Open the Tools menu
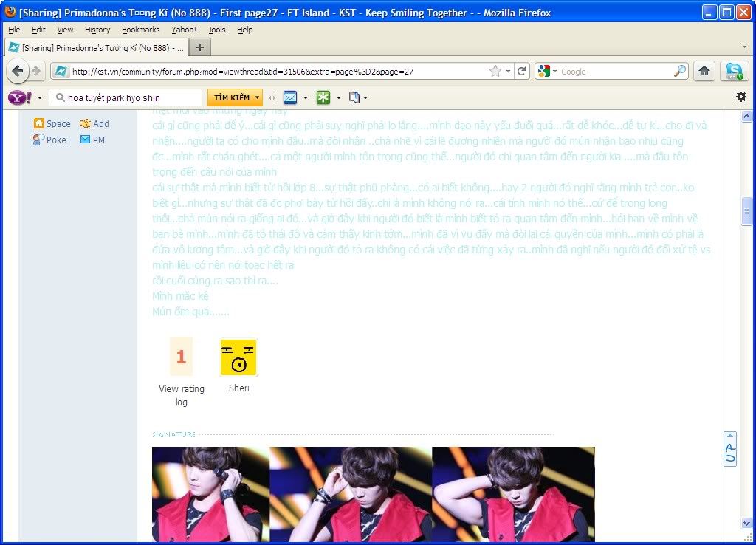756x545 pixels. pyautogui.click(x=217, y=30)
